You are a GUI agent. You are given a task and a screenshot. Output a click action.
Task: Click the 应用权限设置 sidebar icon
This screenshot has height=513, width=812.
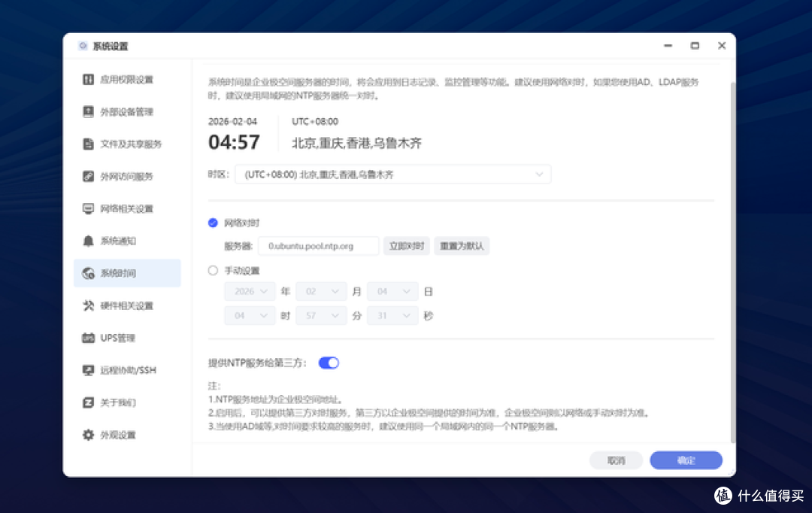click(x=88, y=79)
